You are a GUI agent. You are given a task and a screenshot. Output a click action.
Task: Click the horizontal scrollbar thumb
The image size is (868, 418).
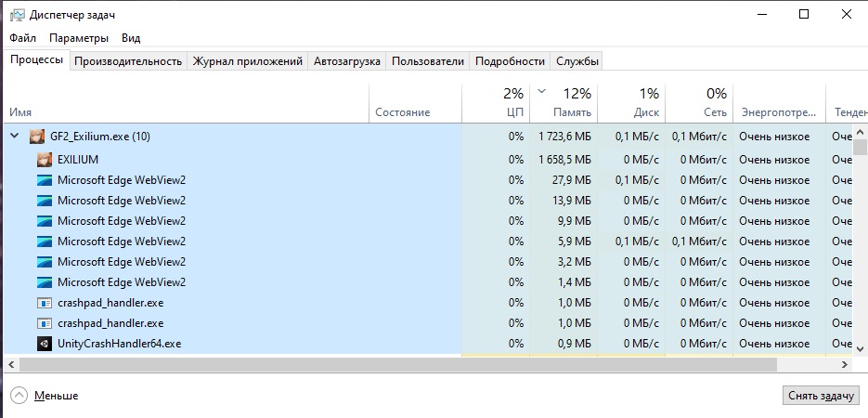point(398,364)
